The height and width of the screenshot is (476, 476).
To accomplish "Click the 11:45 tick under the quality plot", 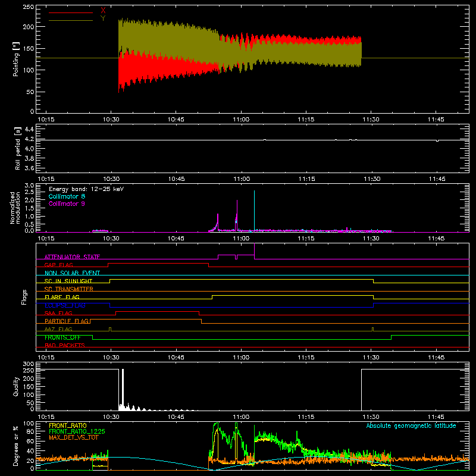I will click(x=436, y=417).
